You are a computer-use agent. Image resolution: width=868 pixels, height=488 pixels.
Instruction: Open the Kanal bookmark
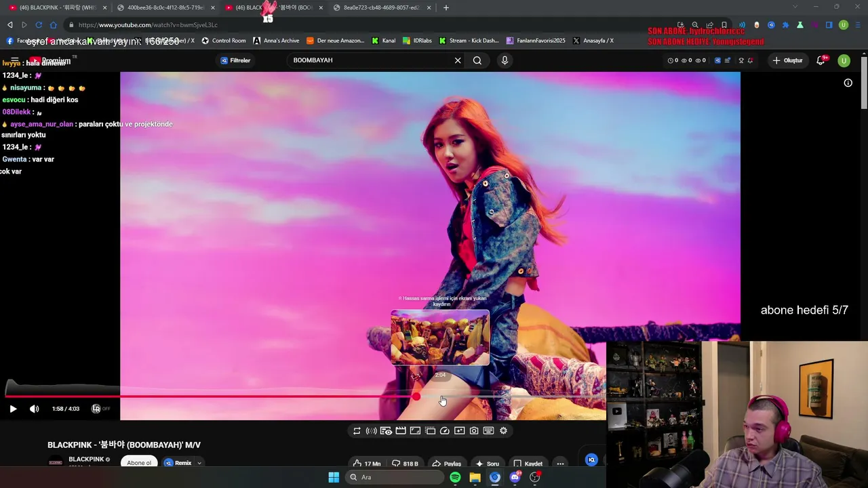click(383, 41)
